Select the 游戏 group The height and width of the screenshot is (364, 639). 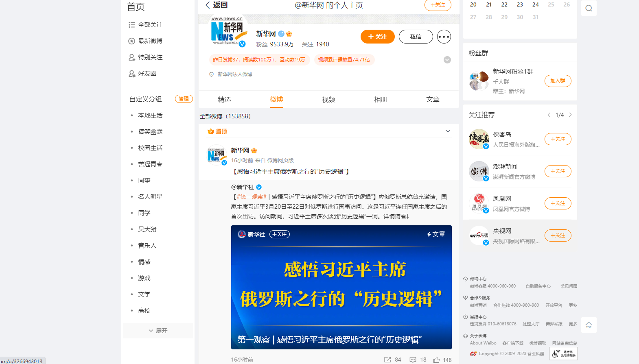point(144,278)
